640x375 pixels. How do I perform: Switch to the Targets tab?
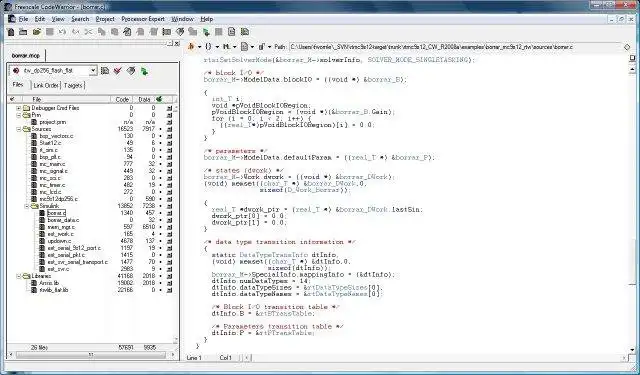(73, 85)
